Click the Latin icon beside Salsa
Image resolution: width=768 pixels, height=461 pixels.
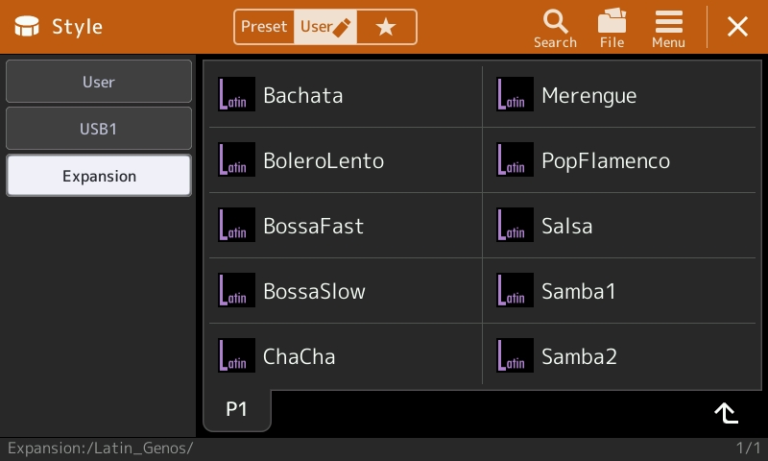(x=515, y=225)
